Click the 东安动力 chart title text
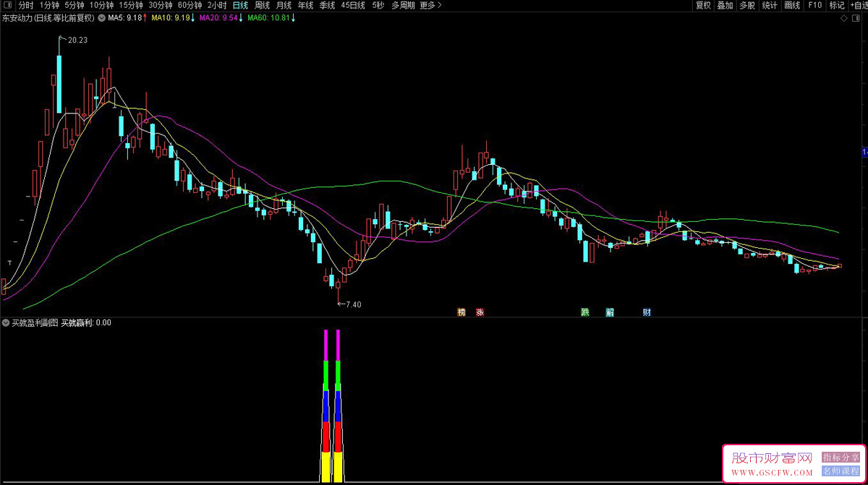Viewport: 868px width, 485px height. (48, 17)
